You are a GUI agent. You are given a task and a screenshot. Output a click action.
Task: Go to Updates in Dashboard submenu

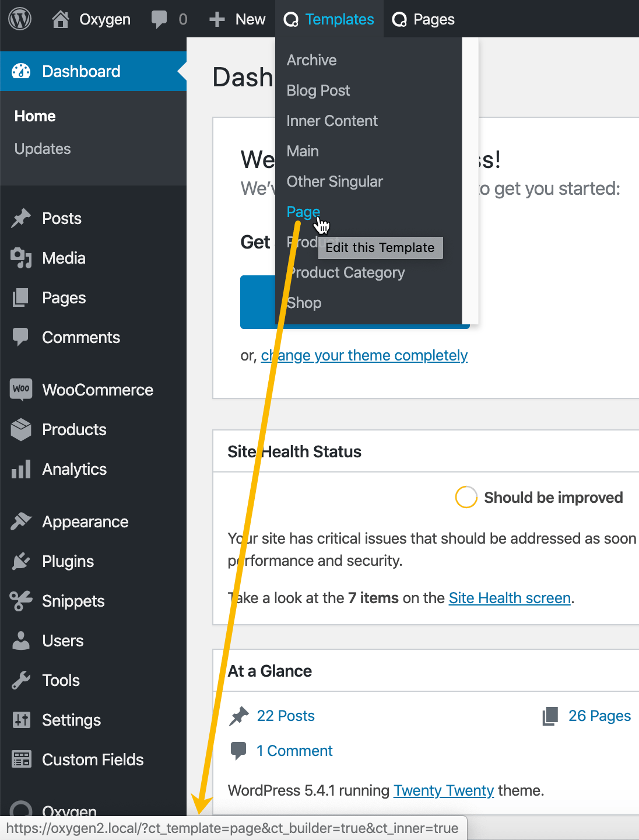43,149
